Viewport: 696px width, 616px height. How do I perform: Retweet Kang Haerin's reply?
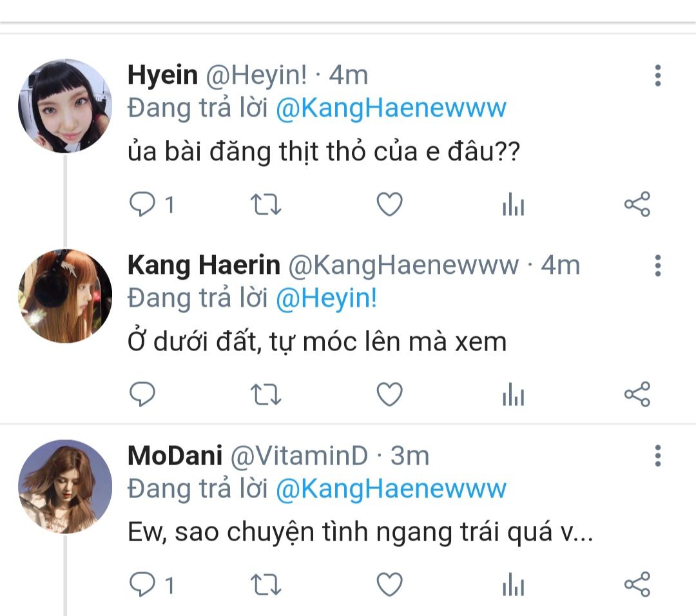click(x=265, y=394)
